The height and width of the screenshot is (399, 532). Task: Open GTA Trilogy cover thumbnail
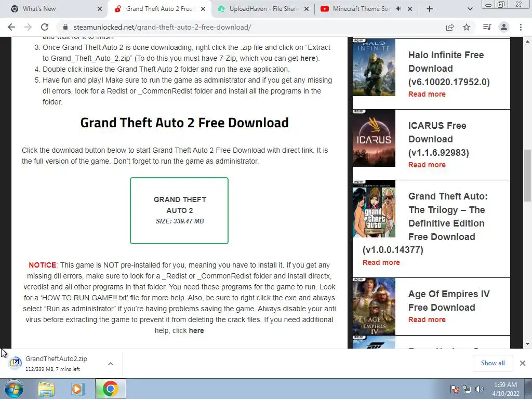pyautogui.click(x=374, y=209)
